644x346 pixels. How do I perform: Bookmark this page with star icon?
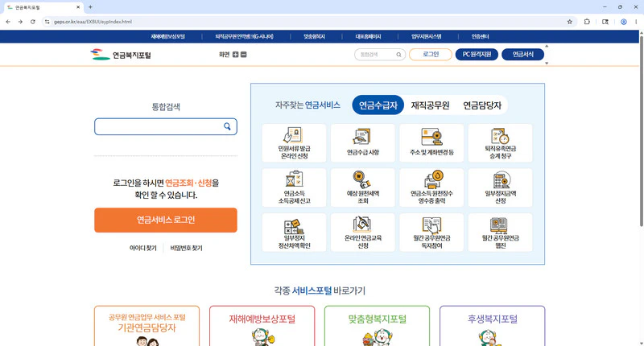click(570, 22)
